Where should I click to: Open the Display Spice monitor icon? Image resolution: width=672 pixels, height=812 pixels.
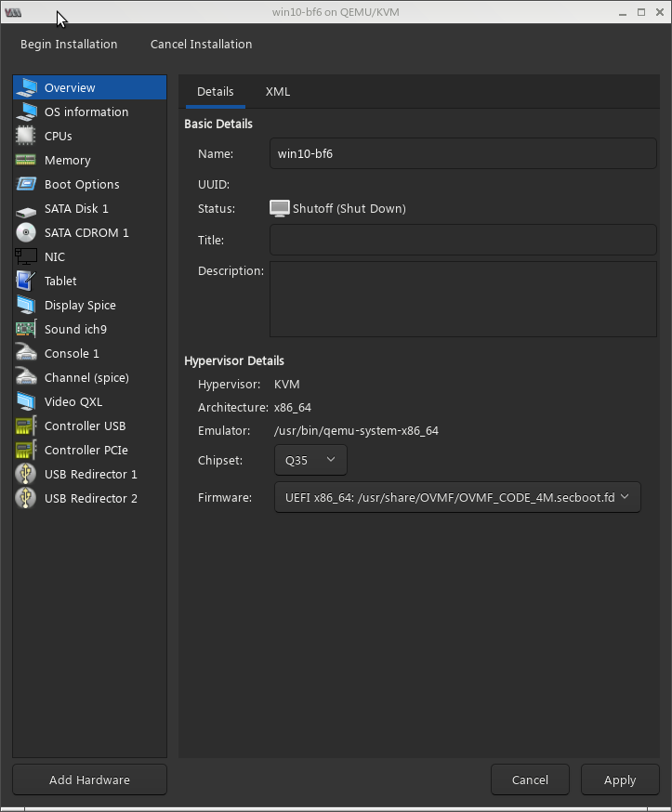pyautogui.click(x=26, y=305)
